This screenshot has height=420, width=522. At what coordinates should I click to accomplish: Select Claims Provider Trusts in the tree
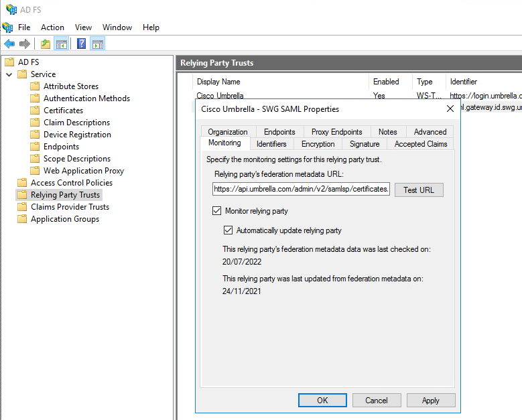pos(70,207)
